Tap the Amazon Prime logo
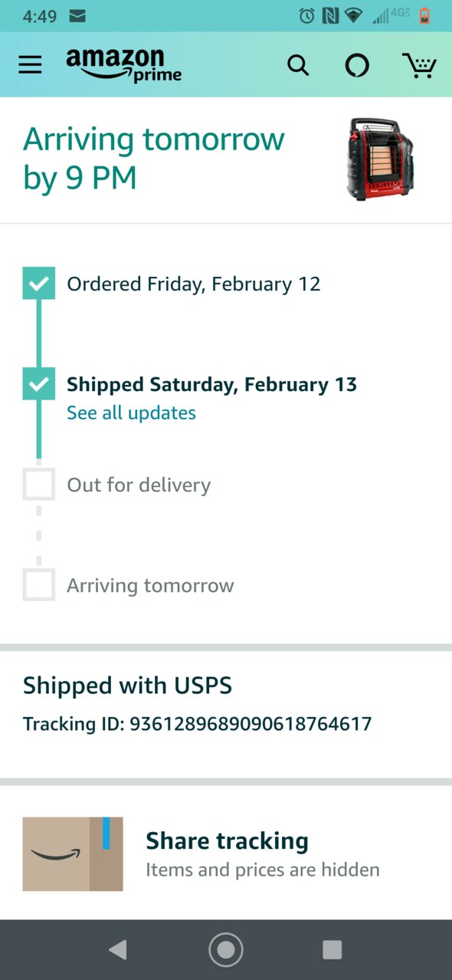Viewport: 452px width, 980px height. [124, 65]
